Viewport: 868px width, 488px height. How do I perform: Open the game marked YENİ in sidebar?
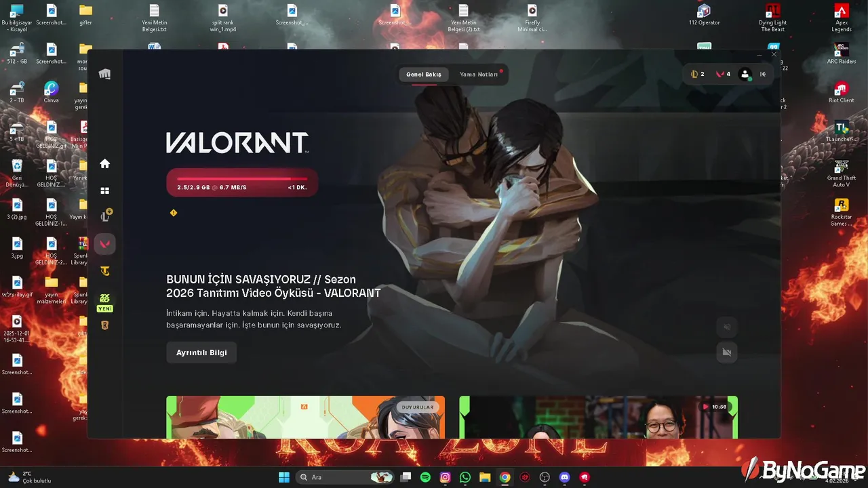point(104,302)
